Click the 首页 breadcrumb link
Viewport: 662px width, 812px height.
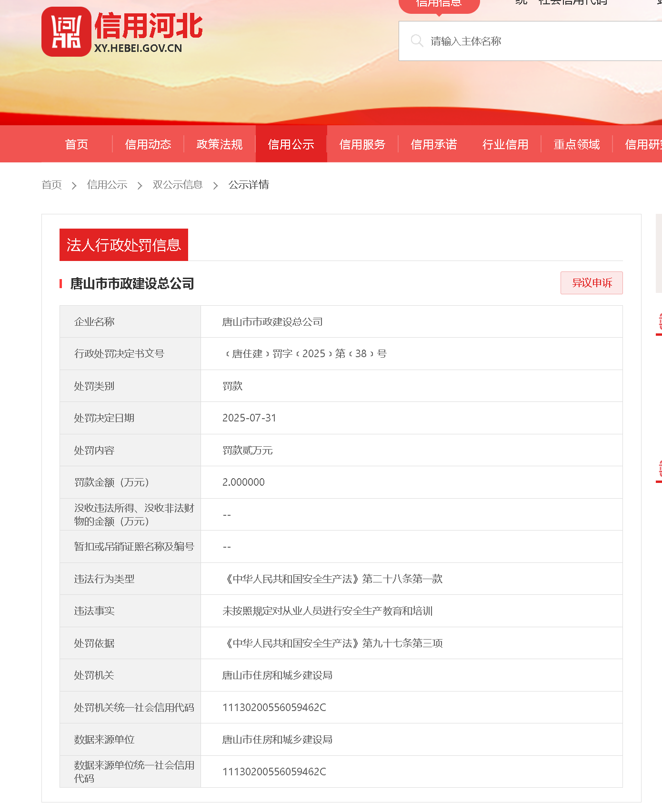[x=51, y=185]
